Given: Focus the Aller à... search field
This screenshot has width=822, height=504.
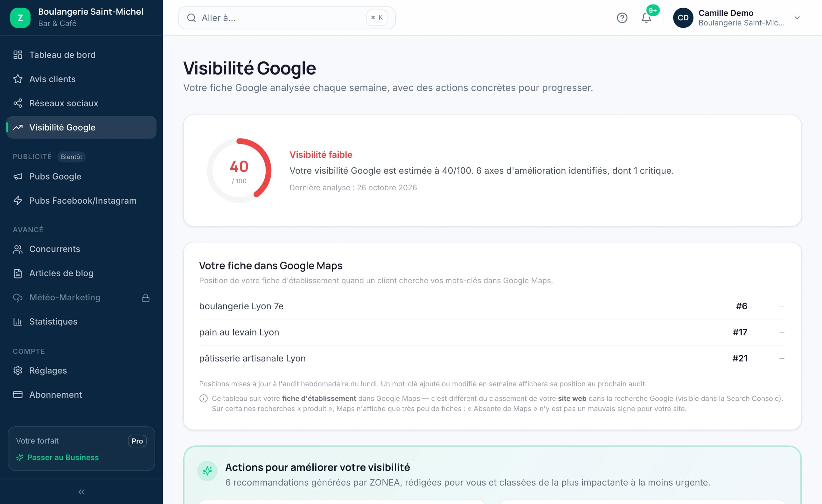Looking at the screenshot, I should [x=287, y=18].
